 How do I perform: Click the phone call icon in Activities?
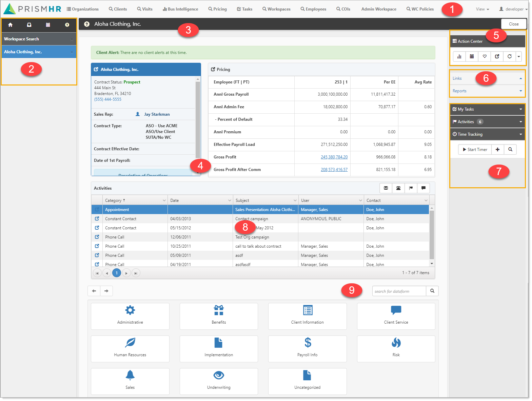click(x=398, y=188)
